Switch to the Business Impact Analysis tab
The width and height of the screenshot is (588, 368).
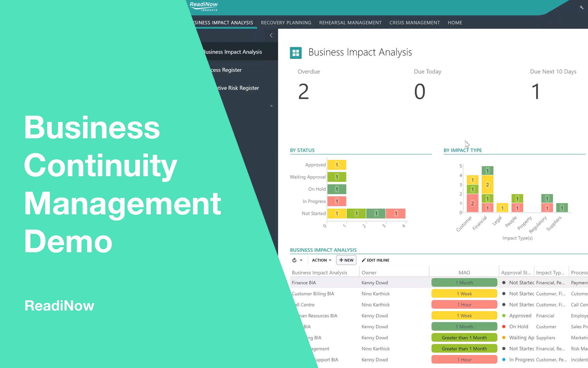pyautogui.click(x=223, y=23)
